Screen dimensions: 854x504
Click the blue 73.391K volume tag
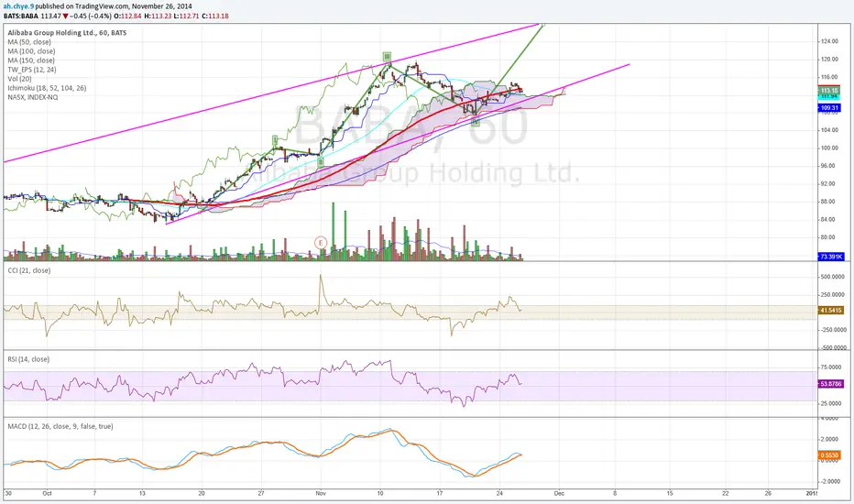(x=830, y=256)
